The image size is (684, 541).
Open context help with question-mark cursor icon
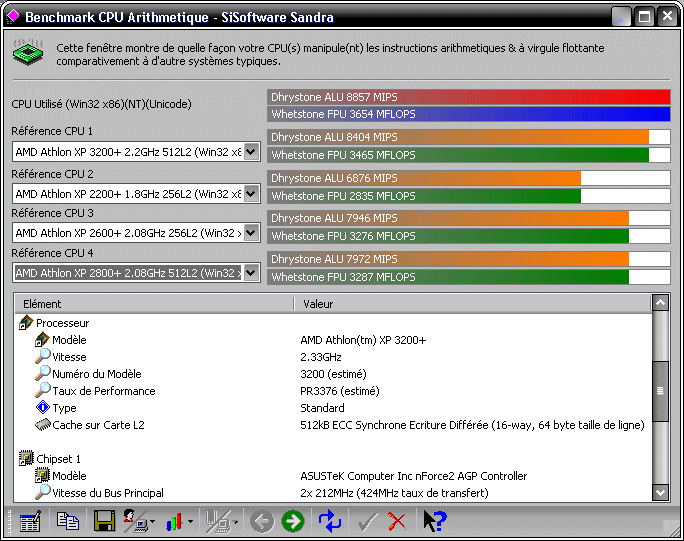pyautogui.click(x=434, y=521)
